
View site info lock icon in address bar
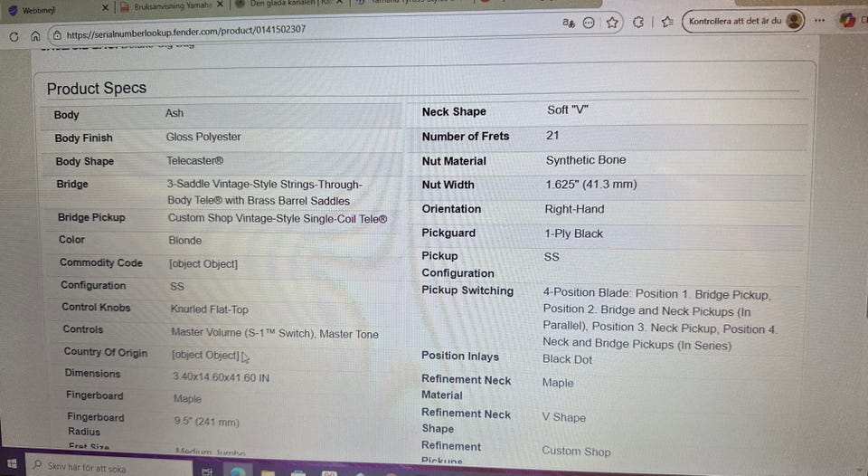(56, 35)
